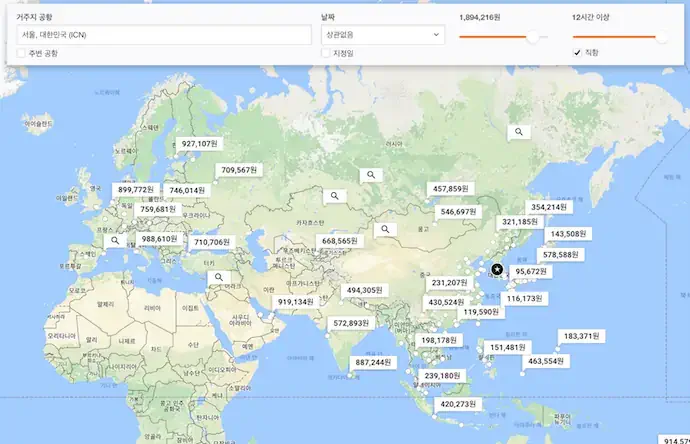Select the 746,014원 price tag
The height and width of the screenshot is (444, 690).
point(187,191)
